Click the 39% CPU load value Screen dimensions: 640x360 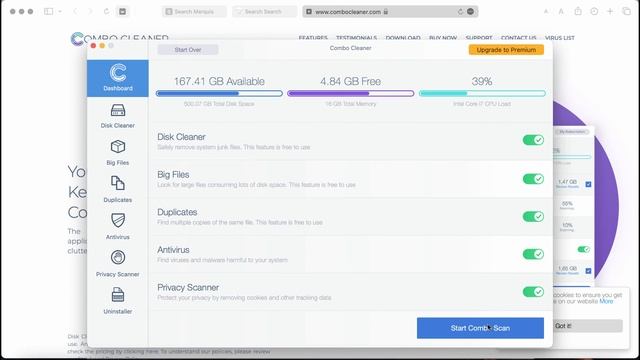coord(482,81)
